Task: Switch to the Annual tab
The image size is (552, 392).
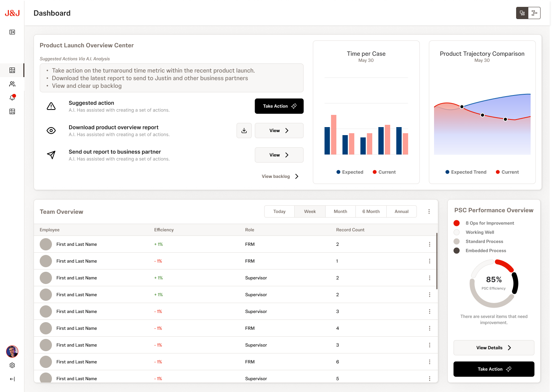Action: coord(401,211)
